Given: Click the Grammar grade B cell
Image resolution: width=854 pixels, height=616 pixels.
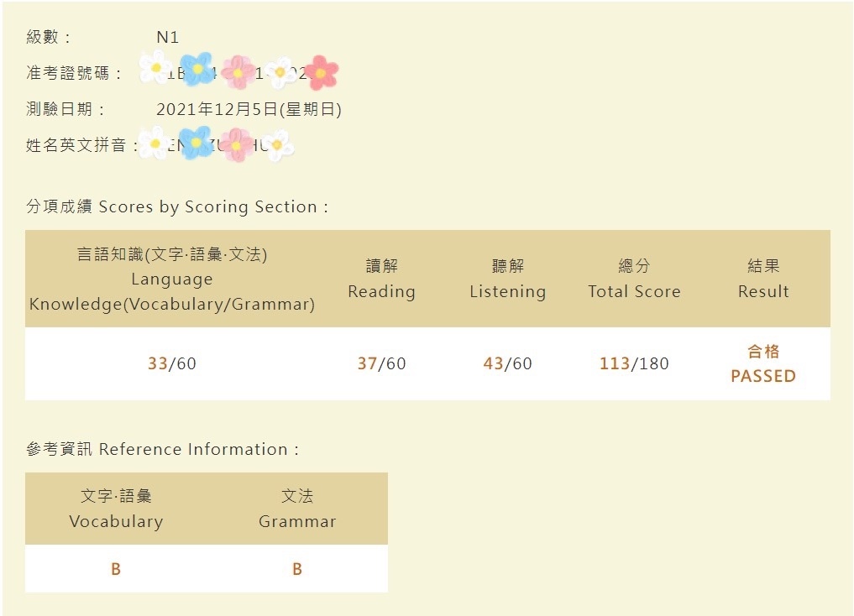Looking at the screenshot, I should (x=296, y=569).
